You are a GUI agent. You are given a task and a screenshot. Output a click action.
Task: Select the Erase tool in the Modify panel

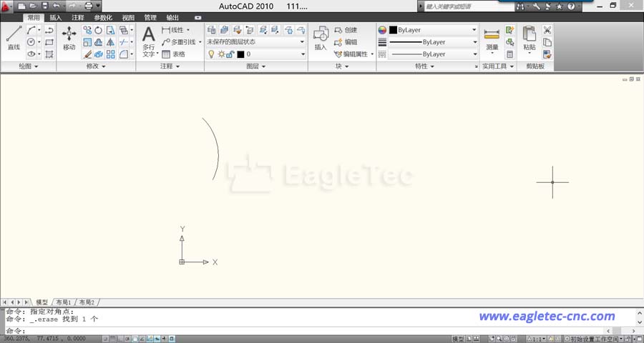pos(87,54)
